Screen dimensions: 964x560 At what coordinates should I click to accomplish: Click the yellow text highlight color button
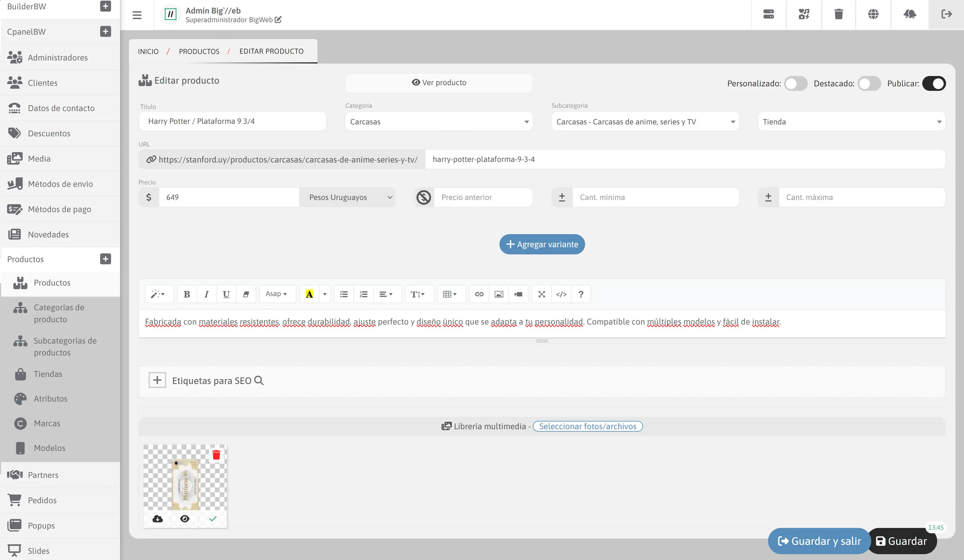tap(309, 294)
